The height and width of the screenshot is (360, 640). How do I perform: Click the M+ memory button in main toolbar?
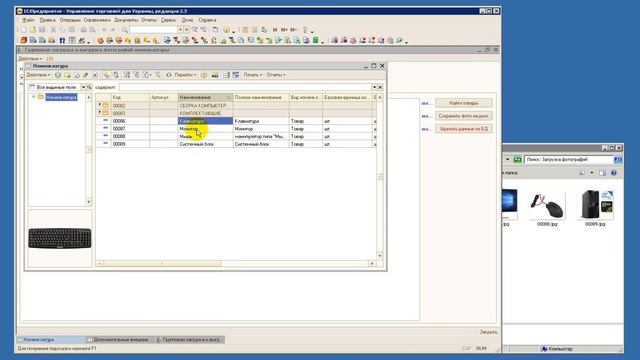(x=284, y=30)
